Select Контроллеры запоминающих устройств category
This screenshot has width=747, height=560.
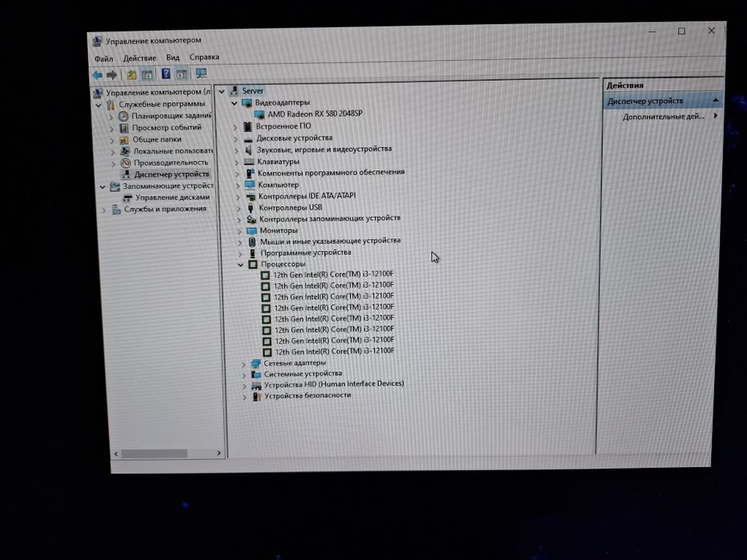click(x=330, y=218)
